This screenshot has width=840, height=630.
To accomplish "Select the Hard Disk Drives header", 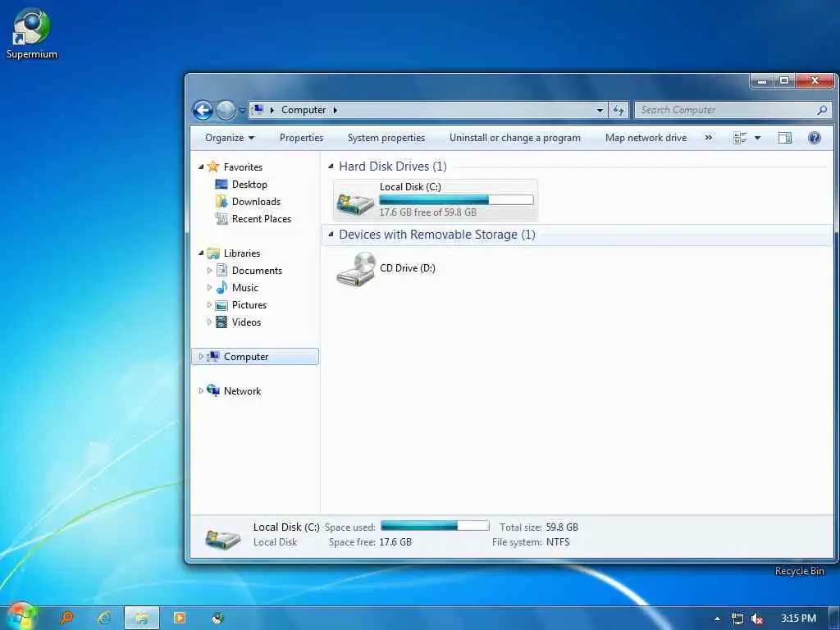I will pos(393,166).
